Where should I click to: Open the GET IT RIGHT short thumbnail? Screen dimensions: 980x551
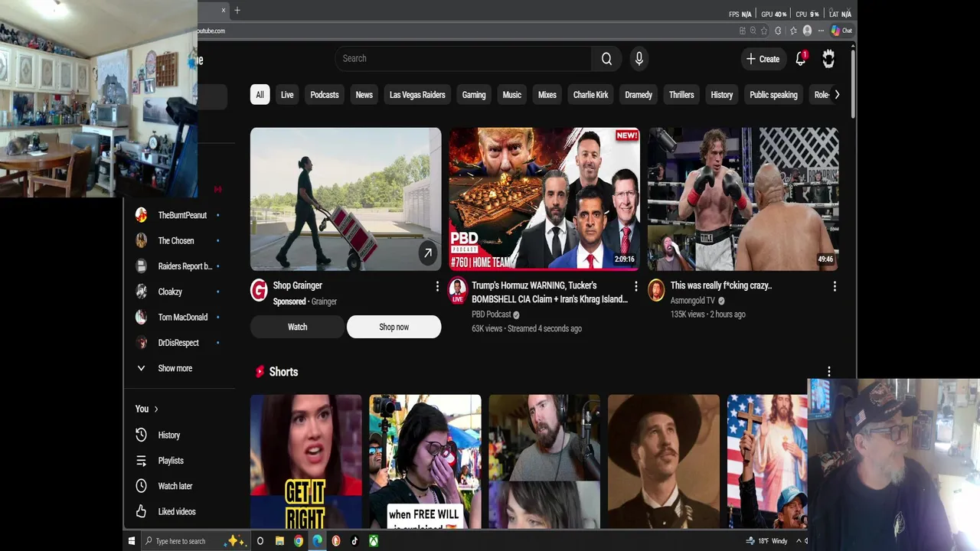[306, 461]
